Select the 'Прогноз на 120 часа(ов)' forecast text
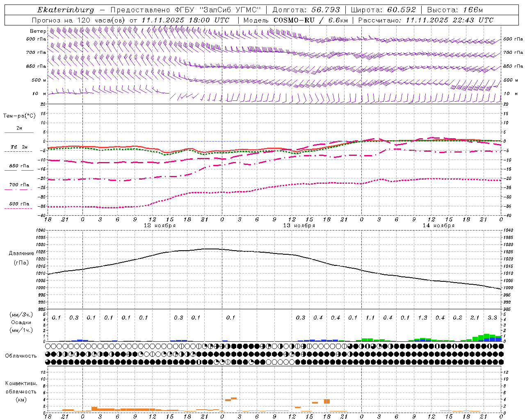 (x=79, y=20)
